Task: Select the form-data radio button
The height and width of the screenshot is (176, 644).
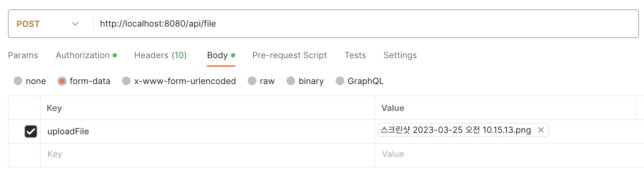Action: pos(62,81)
